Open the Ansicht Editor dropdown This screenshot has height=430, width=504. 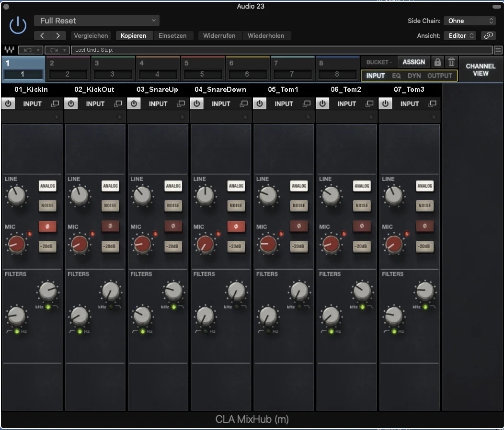pos(461,35)
